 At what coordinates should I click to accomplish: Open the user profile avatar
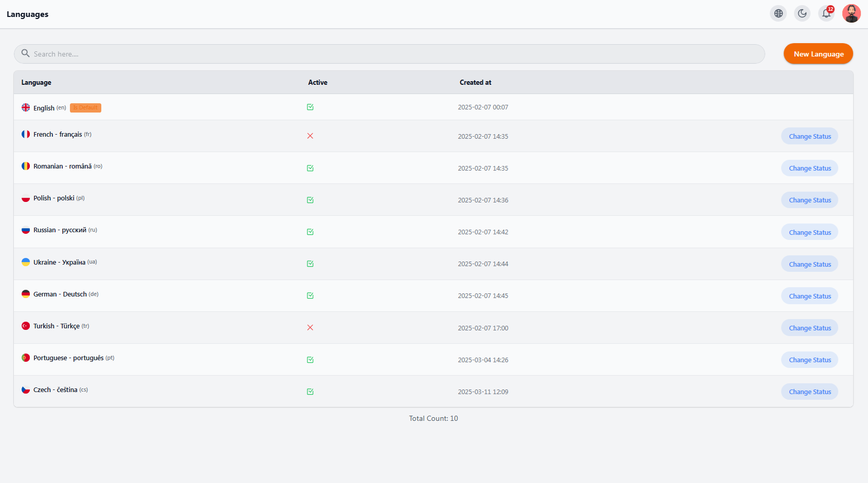tap(852, 13)
